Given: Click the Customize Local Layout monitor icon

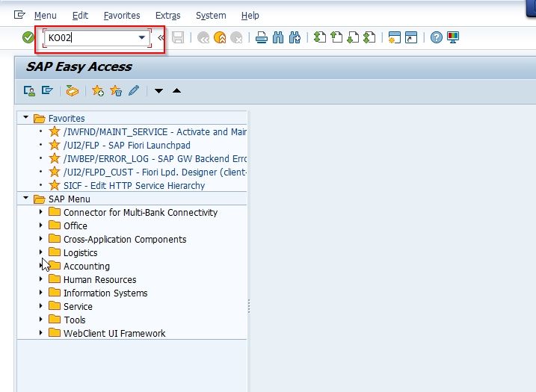Looking at the screenshot, I should (453, 37).
